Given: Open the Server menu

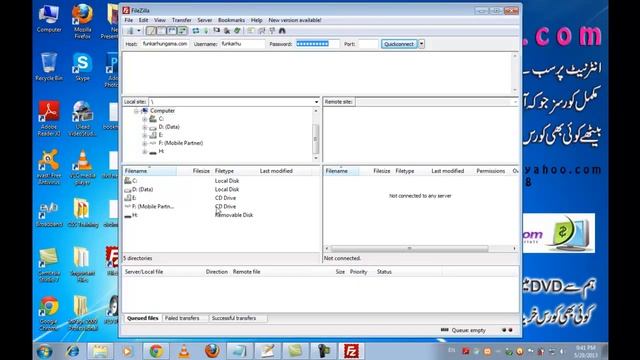Looking at the screenshot, I should (204, 20).
